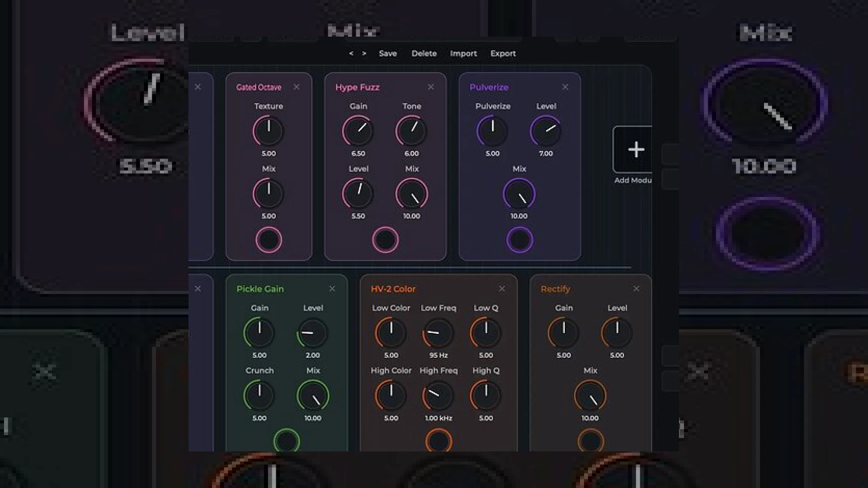This screenshot has width=868, height=488.
Task: Click the Hype Fuzz Gain knob
Action: (x=358, y=131)
